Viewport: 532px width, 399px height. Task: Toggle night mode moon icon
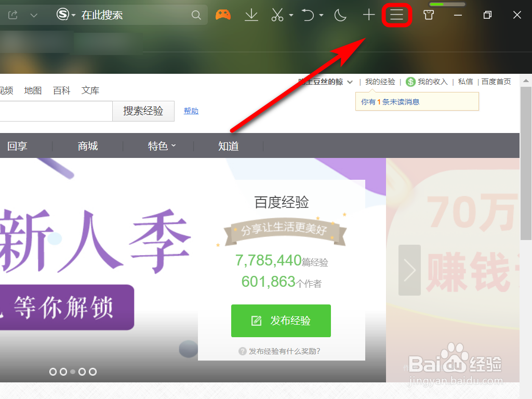click(x=340, y=15)
